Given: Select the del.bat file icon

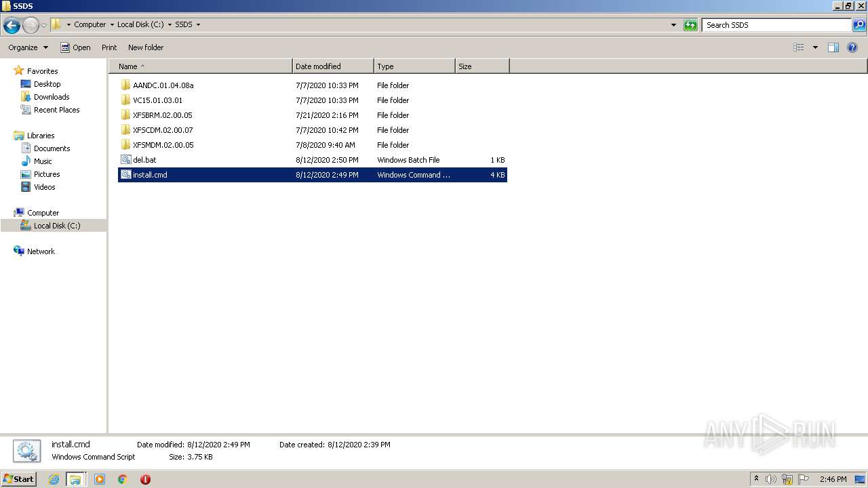Looking at the screenshot, I should pos(125,160).
